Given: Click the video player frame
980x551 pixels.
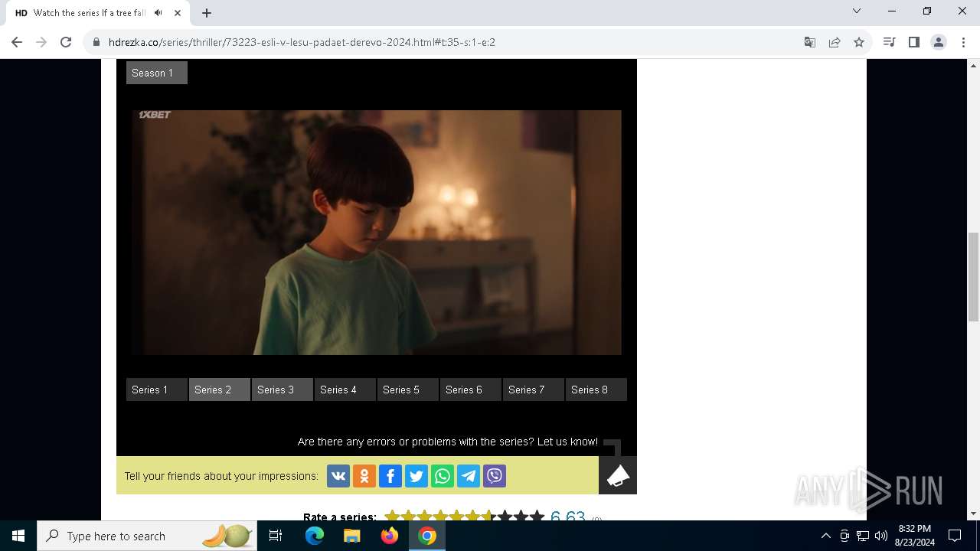Looking at the screenshot, I should pyautogui.click(x=377, y=233).
